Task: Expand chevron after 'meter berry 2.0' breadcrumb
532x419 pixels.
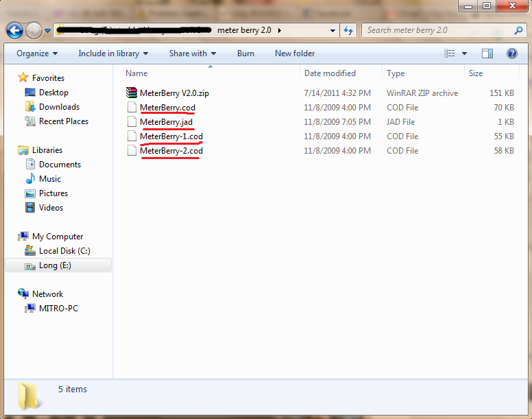Action: coord(279,31)
